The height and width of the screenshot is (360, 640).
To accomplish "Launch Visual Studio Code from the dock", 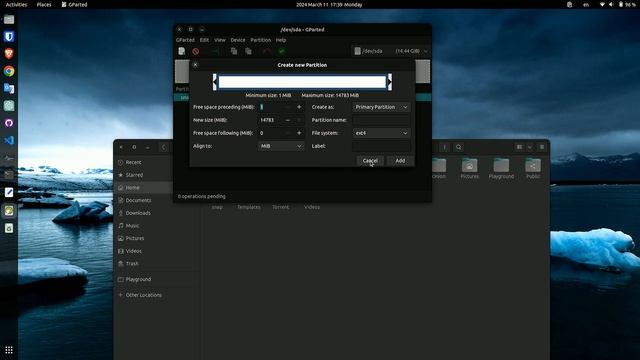I will pyautogui.click(x=9, y=140).
